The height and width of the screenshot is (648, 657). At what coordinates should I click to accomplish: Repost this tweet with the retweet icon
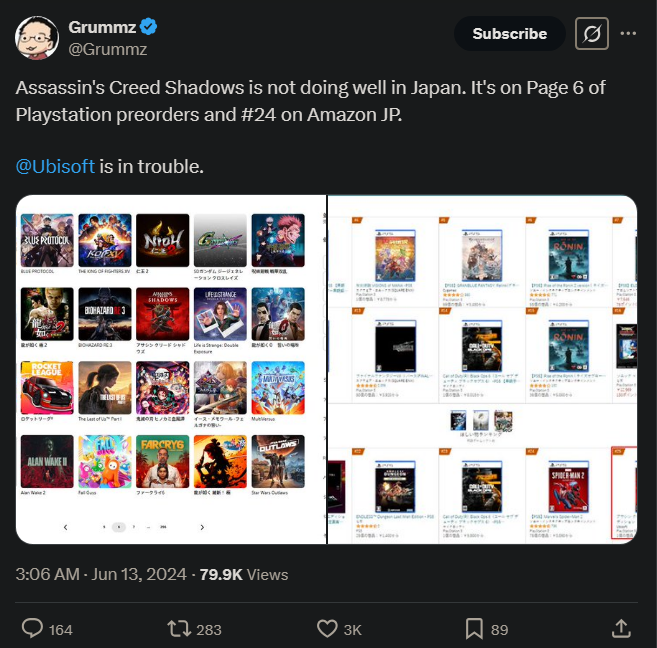tap(179, 629)
